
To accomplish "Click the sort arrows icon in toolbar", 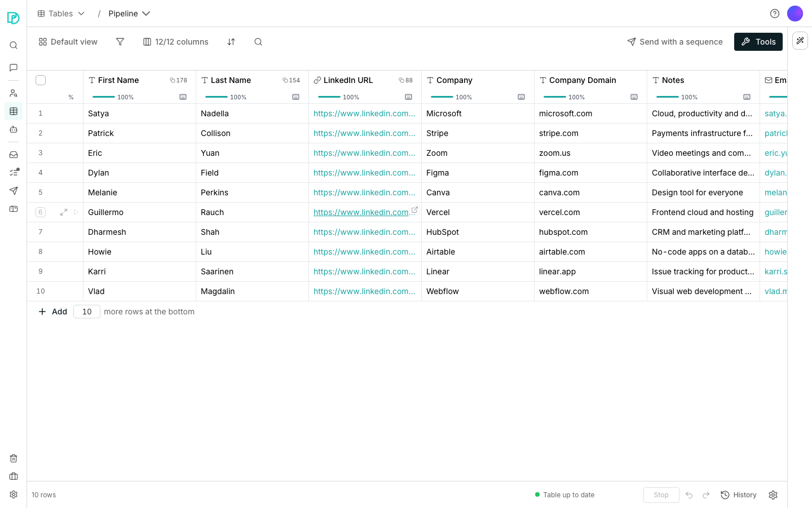I will coord(231,42).
